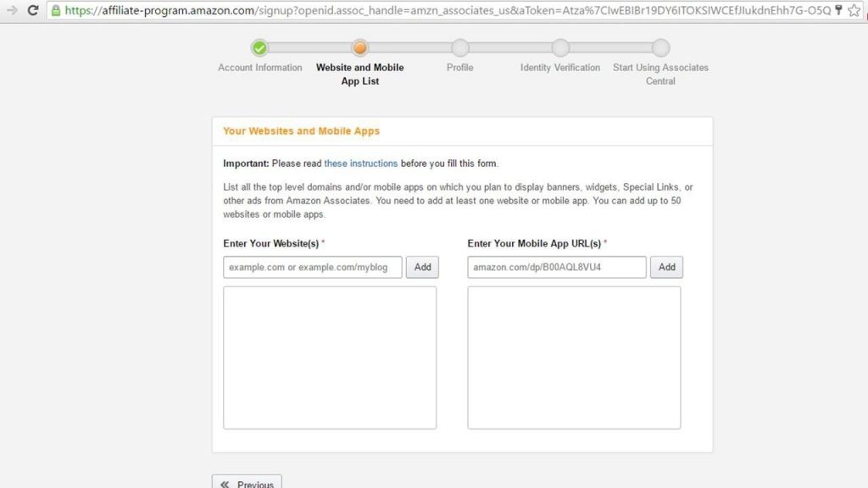Select the Profile step label
Viewport: 868px width, 488px height.
460,68
